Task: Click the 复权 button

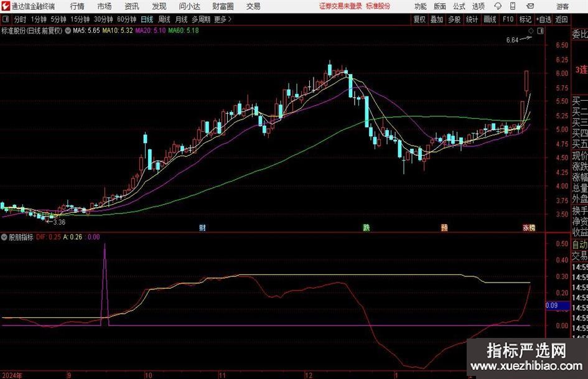Action: coord(419,19)
